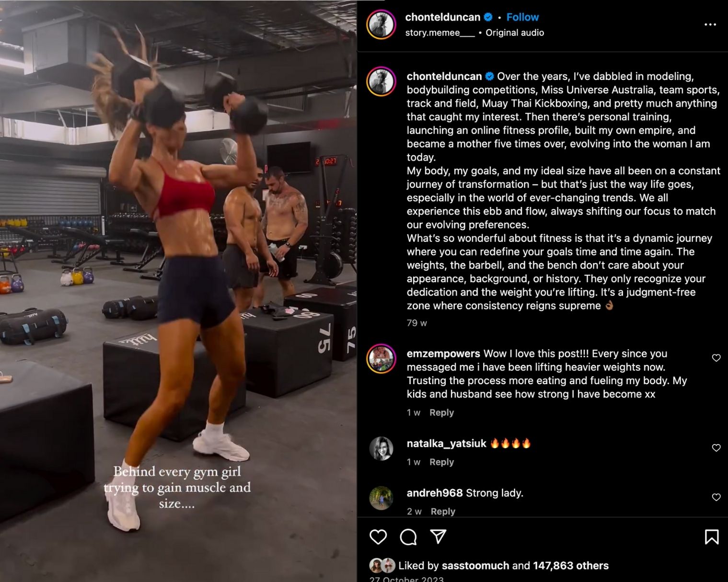Open chontelduncan header profile picture

pyautogui.click(x=381, y=24)
